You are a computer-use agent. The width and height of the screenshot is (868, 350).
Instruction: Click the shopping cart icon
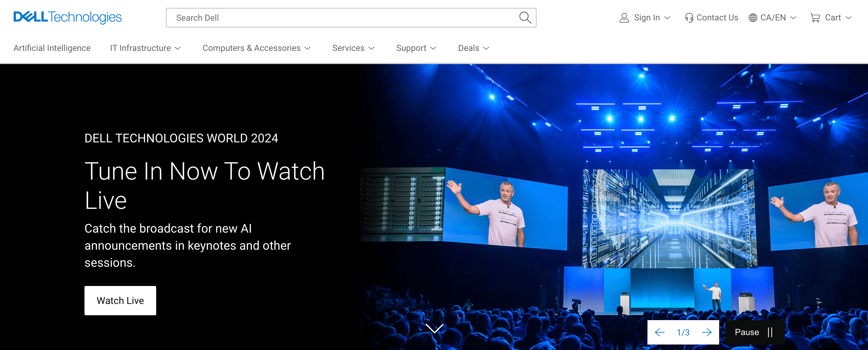(815, 18)
